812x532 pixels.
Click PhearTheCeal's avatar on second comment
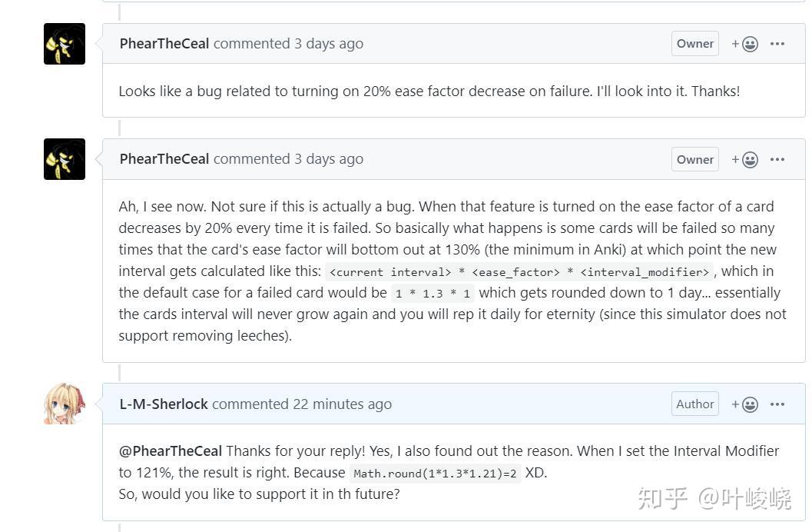click(x=65, y=159)
